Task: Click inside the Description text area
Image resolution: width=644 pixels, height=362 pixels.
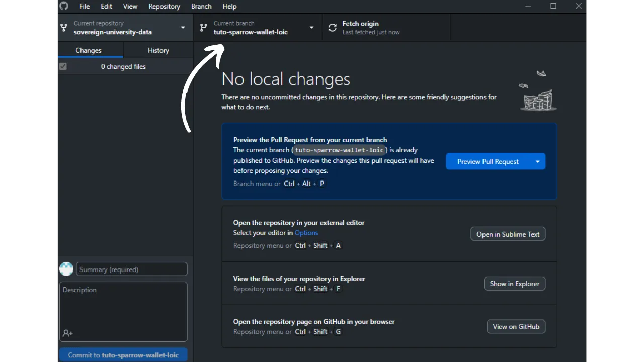Action: tap(123, 307)
